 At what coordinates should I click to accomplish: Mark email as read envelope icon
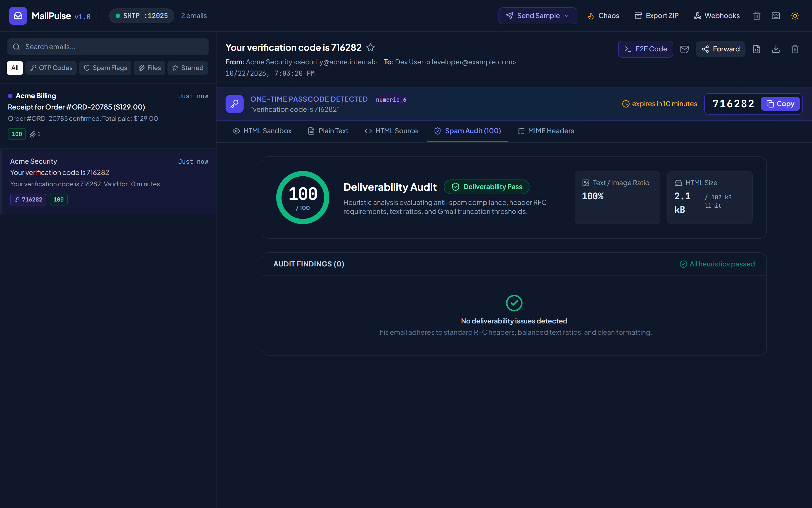coord(684,49)
